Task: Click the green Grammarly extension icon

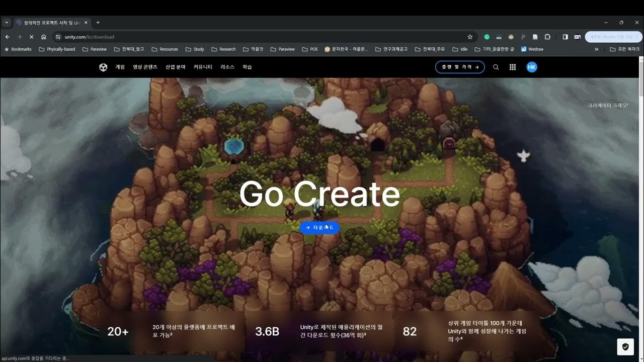Action: [487, 37]
